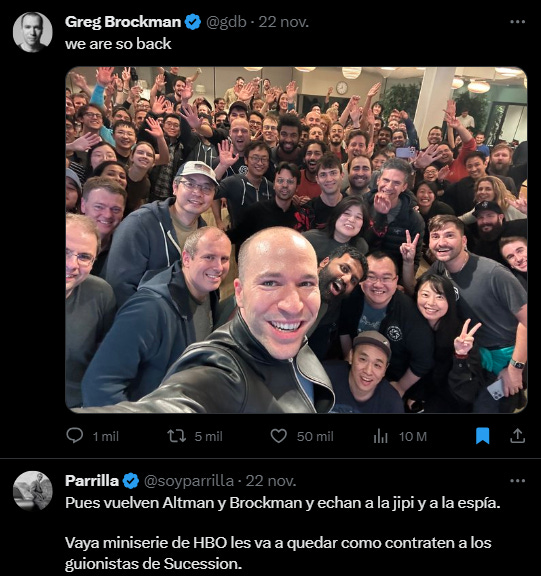The image size is (541, 576).
Task: Click Greg Brockman's profile avatar
Action: pyautogui.click(x=32, y=32)
